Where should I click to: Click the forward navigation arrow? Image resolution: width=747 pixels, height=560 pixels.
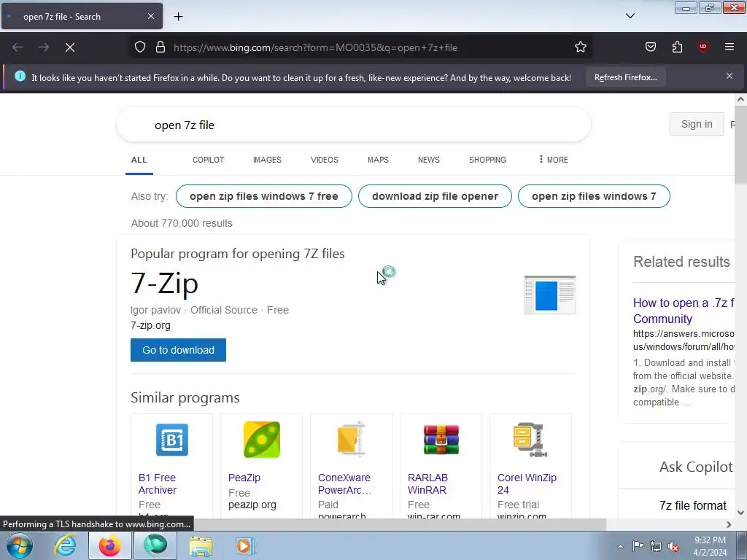(x=44, y=47)
